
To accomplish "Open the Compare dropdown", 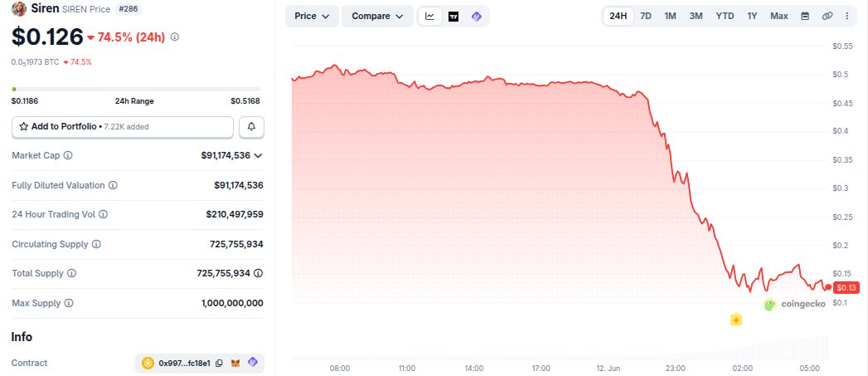I will [x=377, y=16].
